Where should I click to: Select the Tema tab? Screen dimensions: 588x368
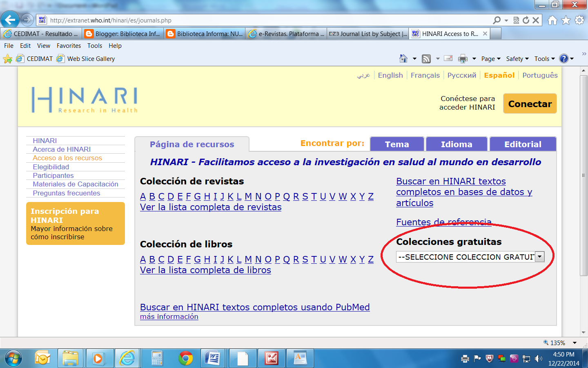pos(397,144)
